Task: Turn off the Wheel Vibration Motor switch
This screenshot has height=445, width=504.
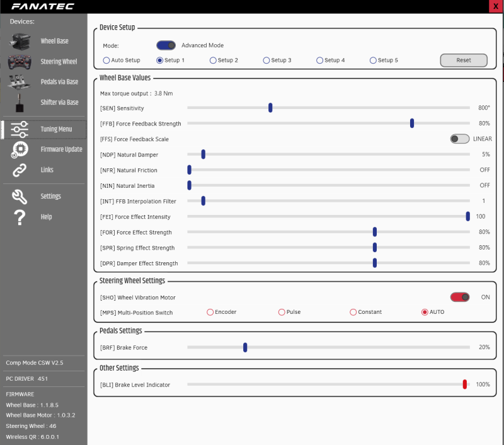Action: (x=460, y=297)
